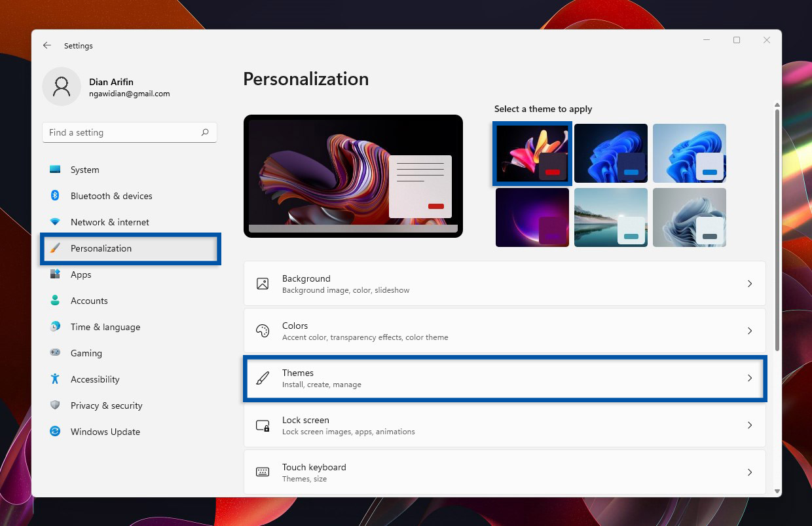812x526 pixels.
Task: Click the Privacy & security shield icon
Action: [x=55, y=405]
